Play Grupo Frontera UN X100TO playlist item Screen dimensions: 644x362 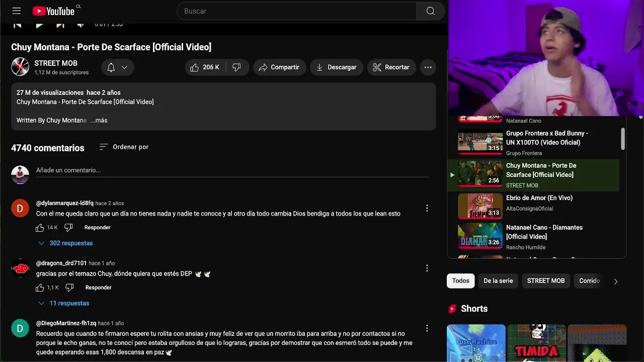(533, 143)
